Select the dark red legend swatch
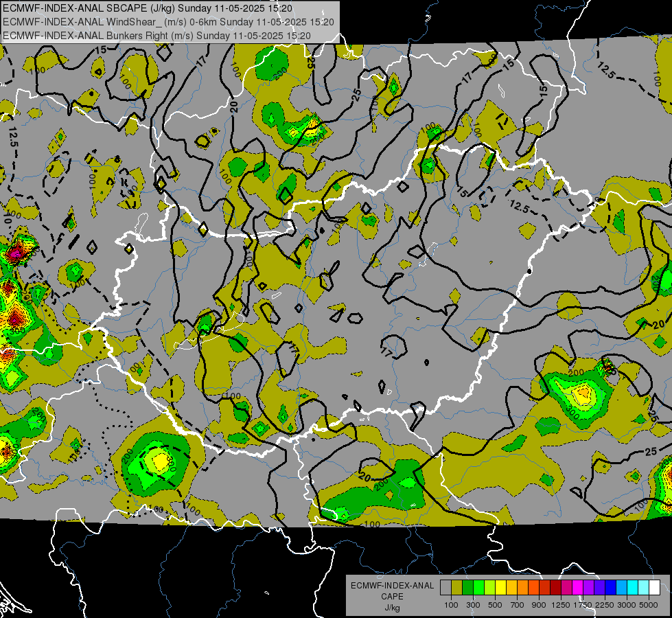 pos(556,588)
